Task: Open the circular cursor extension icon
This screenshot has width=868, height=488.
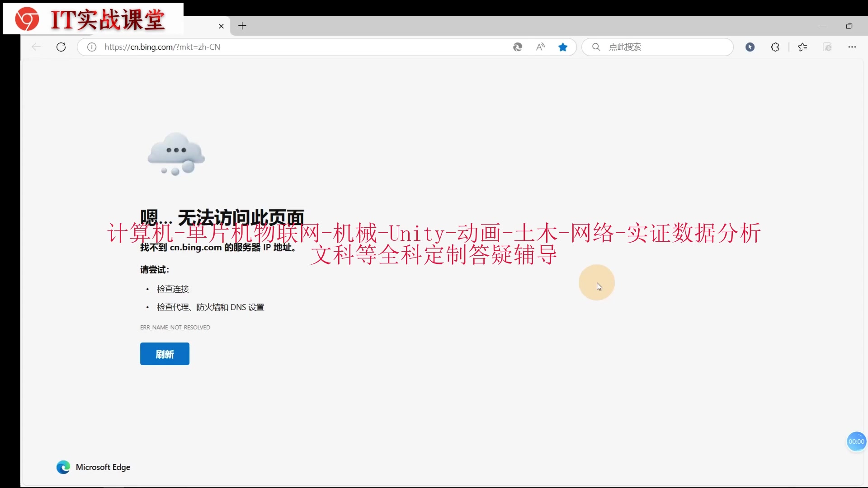Action: 750,47
